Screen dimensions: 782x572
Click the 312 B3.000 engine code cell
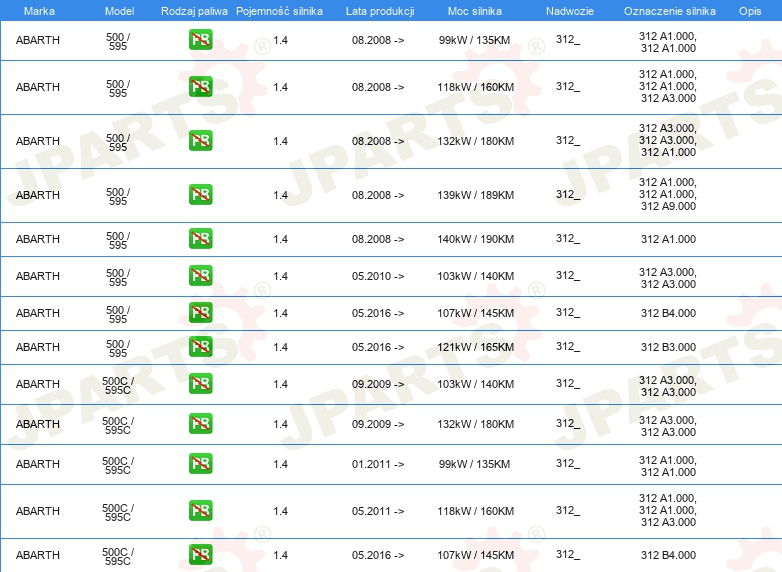668,347
